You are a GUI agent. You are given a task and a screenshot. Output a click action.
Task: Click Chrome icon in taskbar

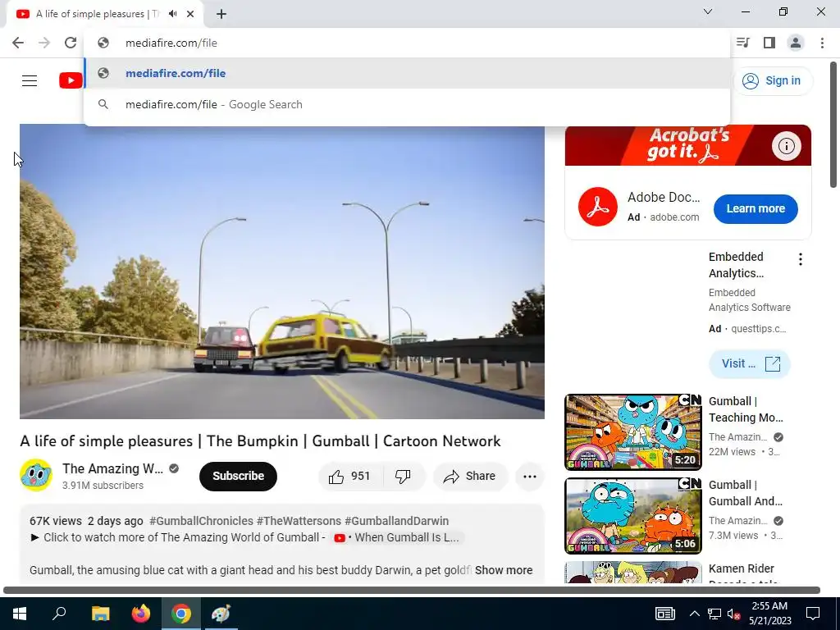(181, 614)
